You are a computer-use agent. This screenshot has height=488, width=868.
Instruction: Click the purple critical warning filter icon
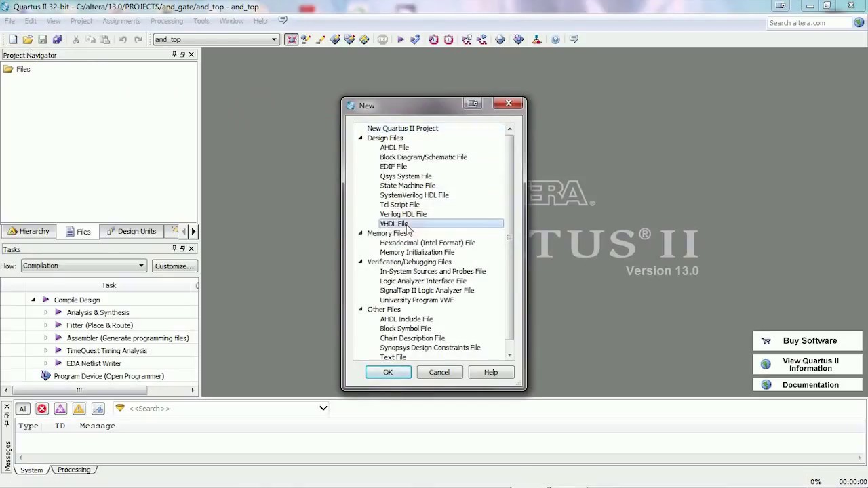click(x=60, y=409)
